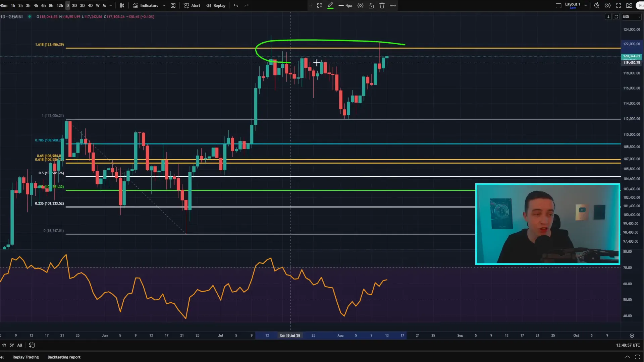Image resolution: width=644 pixels, height=362 pixels.
Task: Open drawing templates in the floating toolbar
Action: [320, 5]
